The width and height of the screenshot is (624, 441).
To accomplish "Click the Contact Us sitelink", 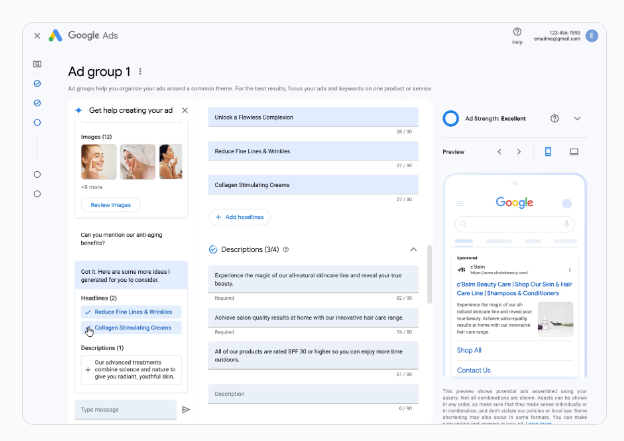I will 474,370.
